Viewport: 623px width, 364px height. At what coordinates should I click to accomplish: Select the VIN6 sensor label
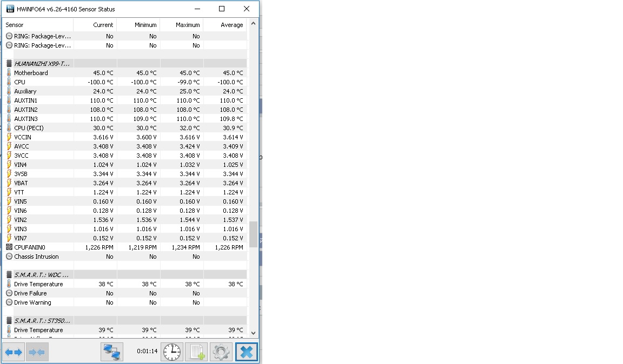(20, 211)
